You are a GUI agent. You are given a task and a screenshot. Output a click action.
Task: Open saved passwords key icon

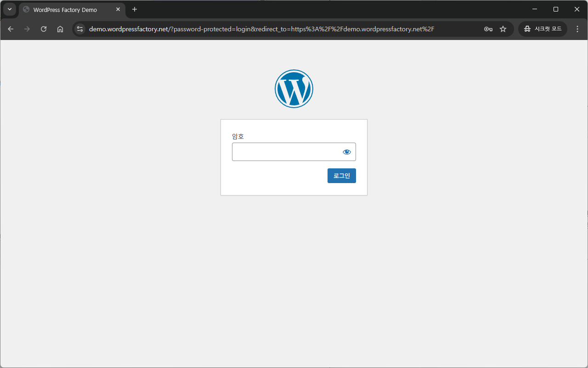488,29
